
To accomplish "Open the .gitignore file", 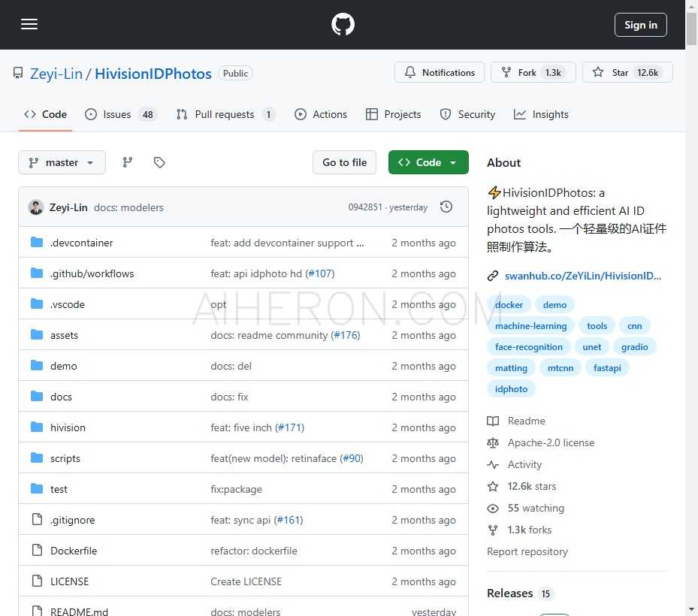I will [73, 520].
